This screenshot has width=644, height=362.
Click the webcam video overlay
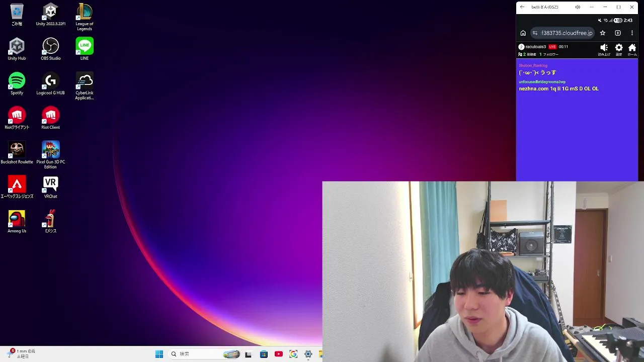pyautogui.click(x=483, y=271)
